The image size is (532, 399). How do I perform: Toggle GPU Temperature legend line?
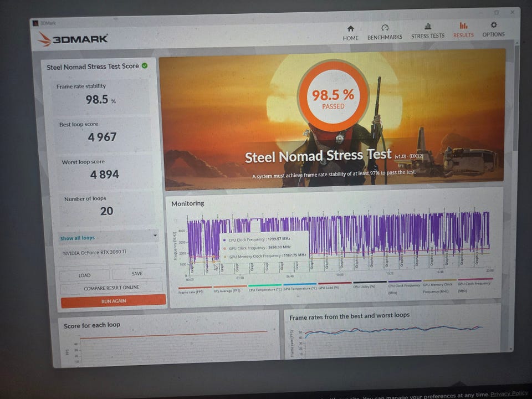click(300, 287)
